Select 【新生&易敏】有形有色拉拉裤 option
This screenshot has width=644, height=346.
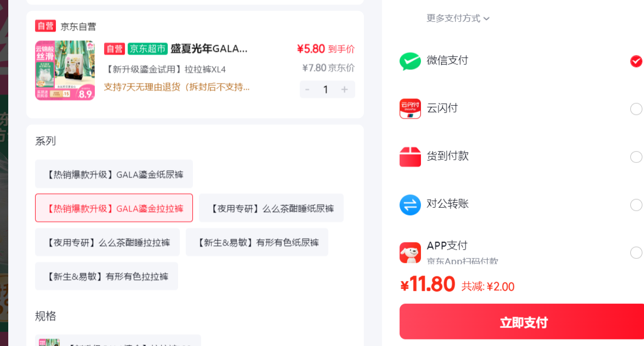(106, 276)
